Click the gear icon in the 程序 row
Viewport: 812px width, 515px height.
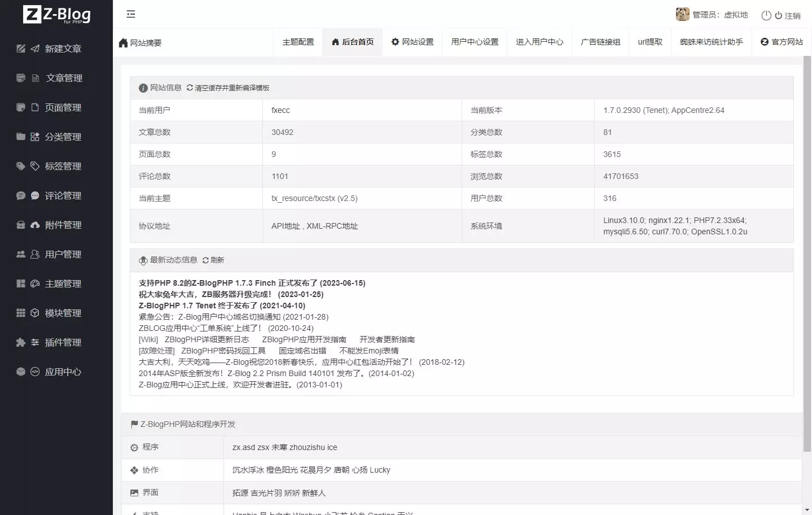tap(134, 447)
